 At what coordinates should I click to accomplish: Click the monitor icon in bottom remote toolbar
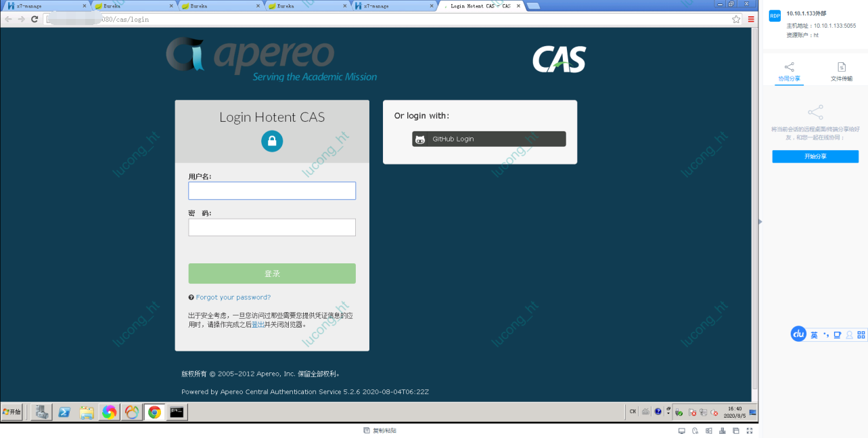(x=682, y=431)
